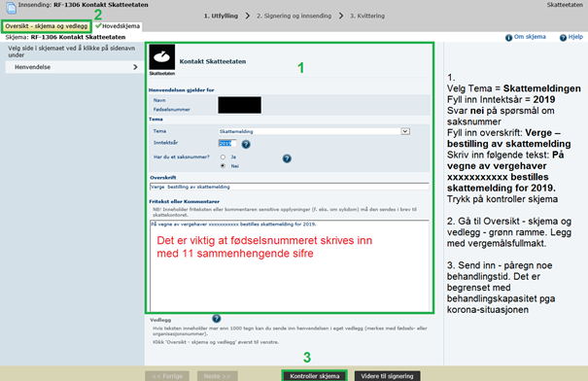The height and width of the screenshot is (381, 588).
Task: Click Har du et saksnummer? label
Action: pyautogui.click(x=182, y=156)
